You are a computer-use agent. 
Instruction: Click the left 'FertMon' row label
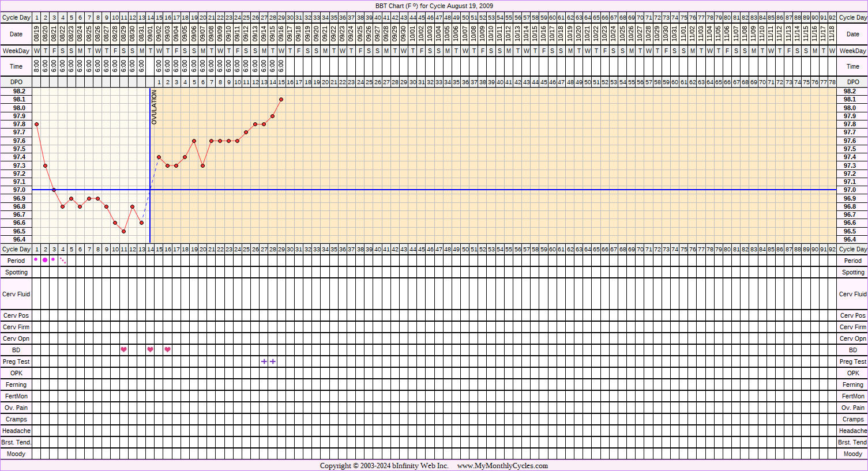16,396
